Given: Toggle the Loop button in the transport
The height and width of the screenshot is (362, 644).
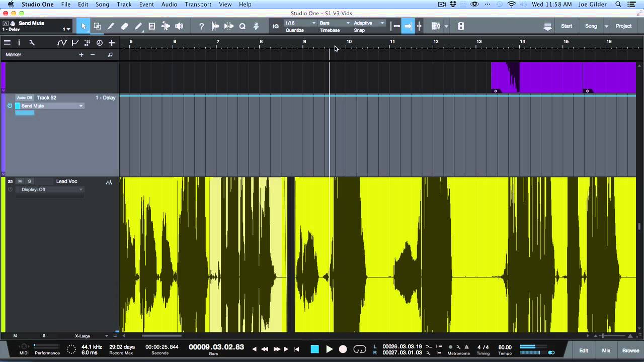Looking at the screenshot, I should point(360,349).
